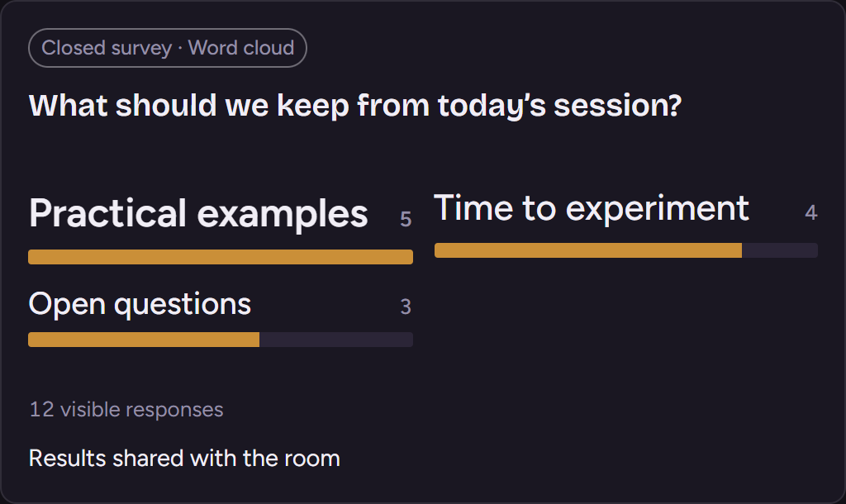Click the Open questions word entry
846x504 pixels.
click(x=140, y=304)
